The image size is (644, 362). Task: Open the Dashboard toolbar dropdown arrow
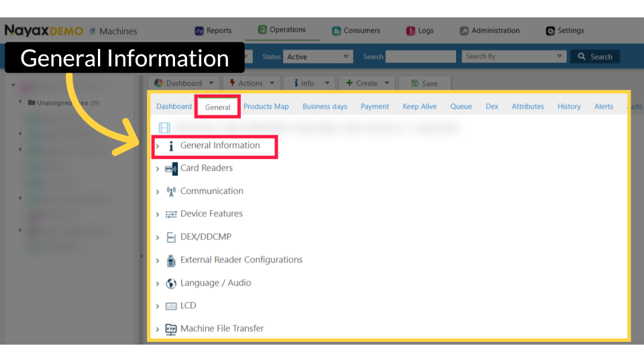211,83
